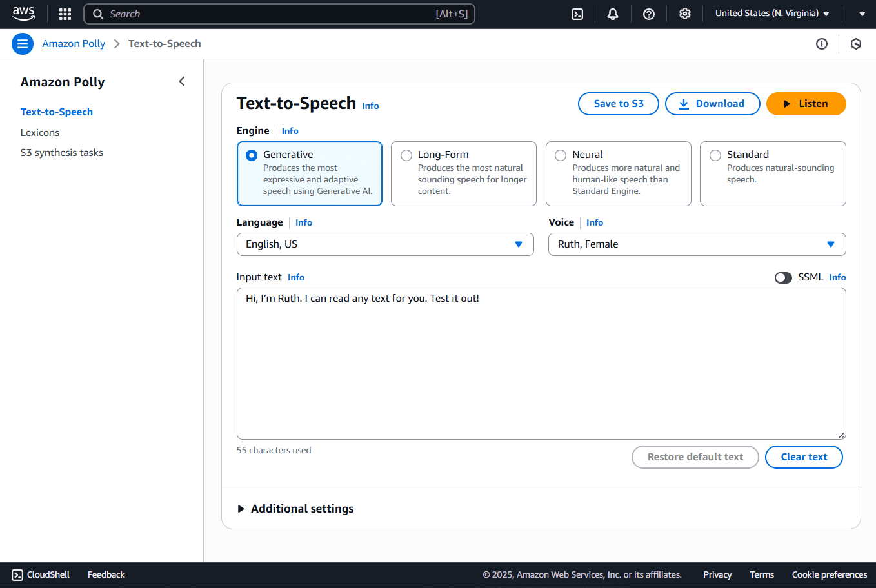Click the Listen play button
The image size is (876, 588).
point(806,104)
